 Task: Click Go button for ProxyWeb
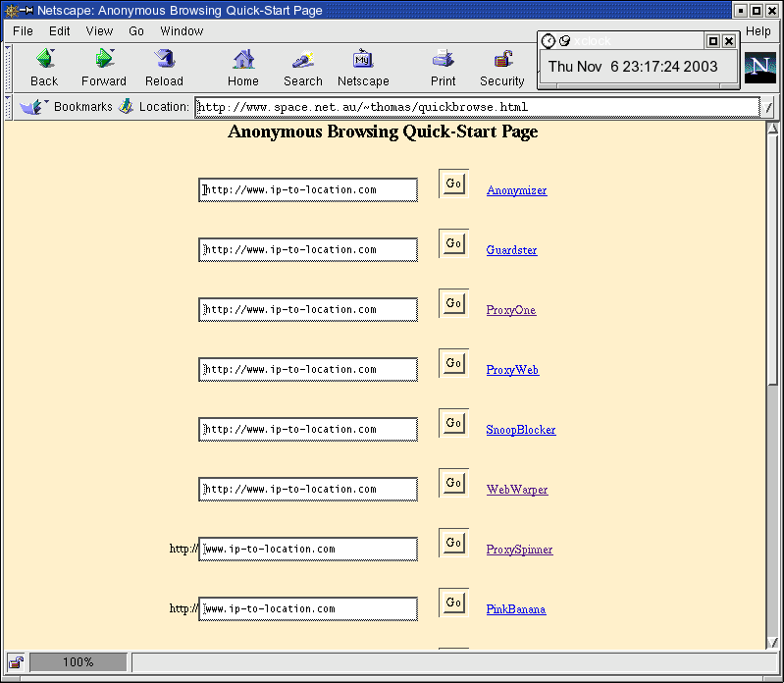pyautogui.click(x=453, y=363)
